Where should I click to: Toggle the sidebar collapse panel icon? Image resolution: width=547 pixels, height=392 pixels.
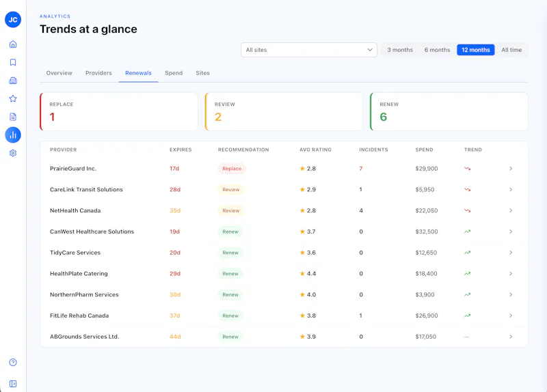tap(13, 384)
